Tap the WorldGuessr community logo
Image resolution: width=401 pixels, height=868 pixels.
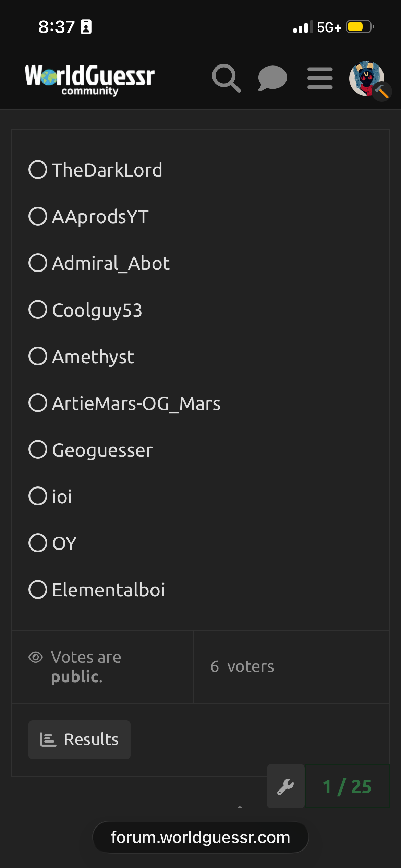coord(90,79)
